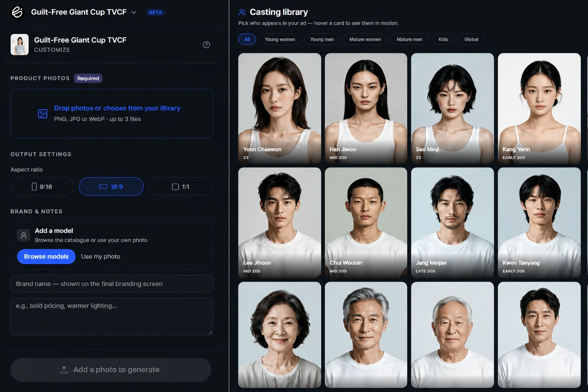The image size is (588, 392).
Task: Filter casting by Global
Action: pyautogui.click(x=471, y=39)
